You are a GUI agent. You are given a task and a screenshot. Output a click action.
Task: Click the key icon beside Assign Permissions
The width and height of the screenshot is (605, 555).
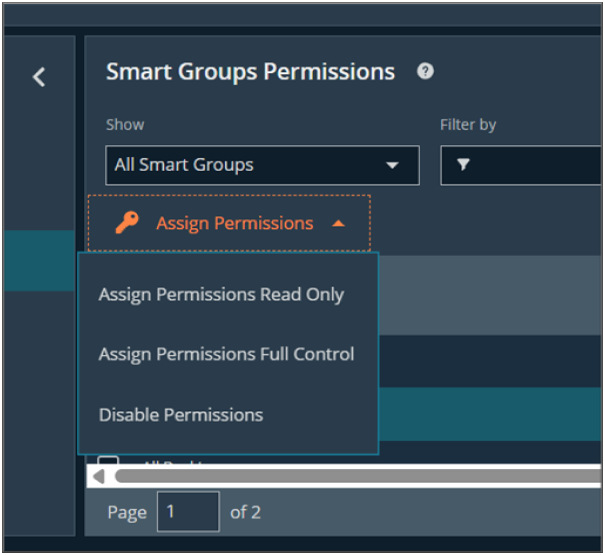coord(127,223)
